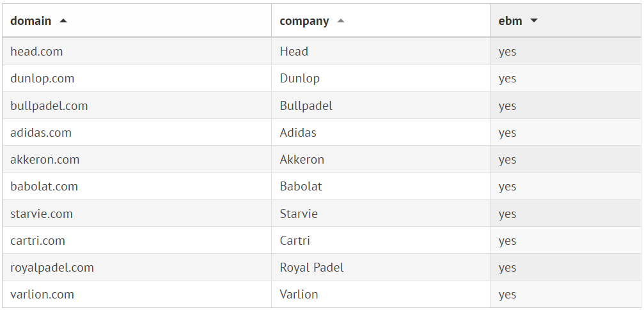Click the ebm value for Head
Screen dimensions: 644x310
[x=507, y=52]
